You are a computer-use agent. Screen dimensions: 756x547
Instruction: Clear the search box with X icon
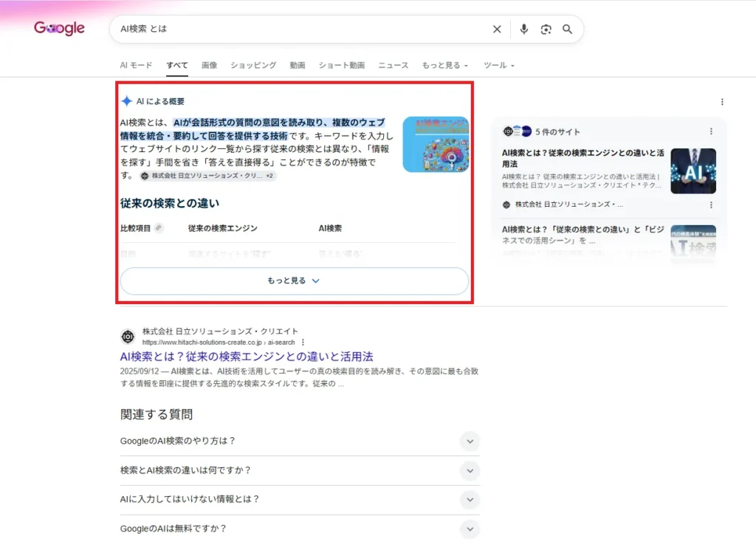tap(497, 29)
